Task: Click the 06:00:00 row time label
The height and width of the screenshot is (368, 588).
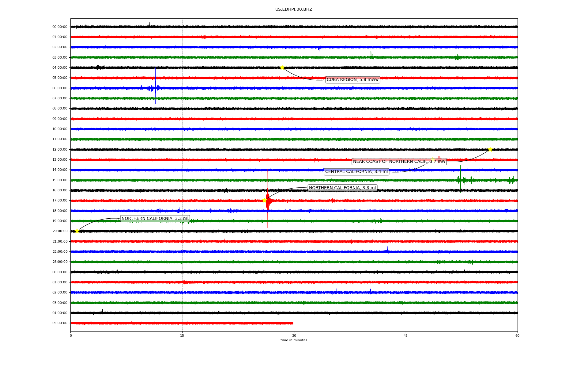Action: (x=60, y=88)
